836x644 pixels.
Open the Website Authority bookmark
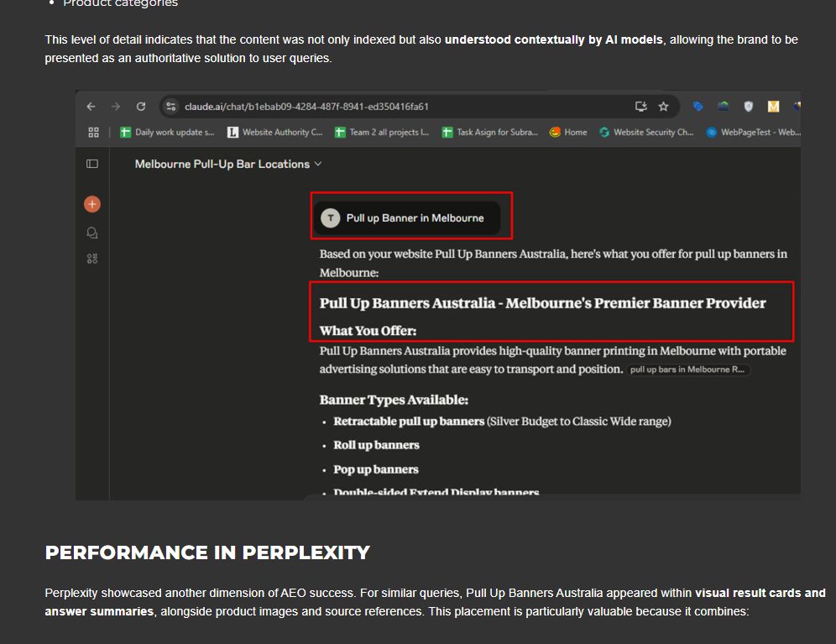tap(275, 132)
